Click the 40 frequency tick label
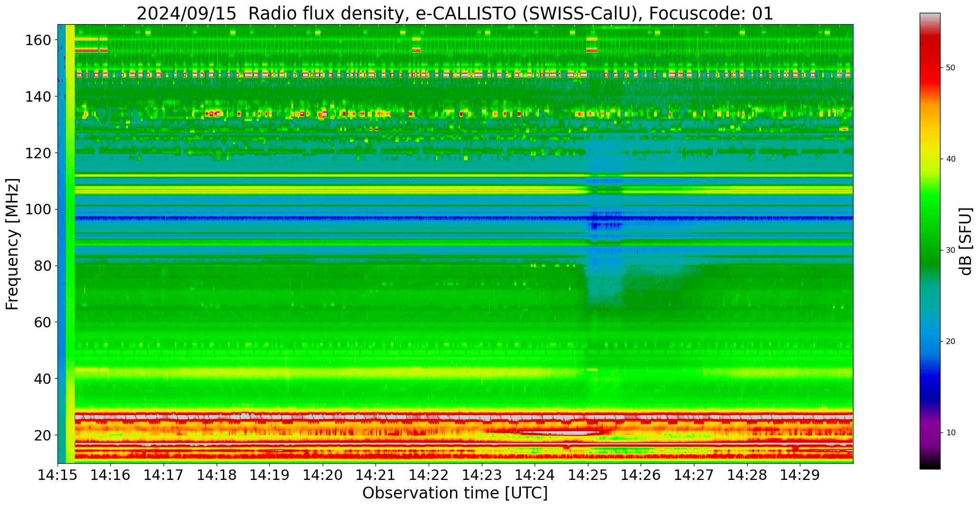The width and height of the screenshot is (980, 507). tap(42, 378)
